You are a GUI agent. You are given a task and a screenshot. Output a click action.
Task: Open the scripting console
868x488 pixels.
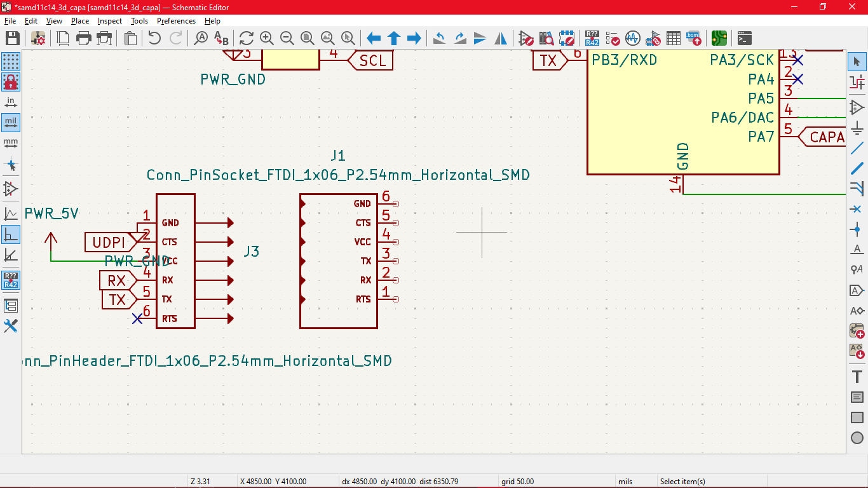tap(745, 38)
